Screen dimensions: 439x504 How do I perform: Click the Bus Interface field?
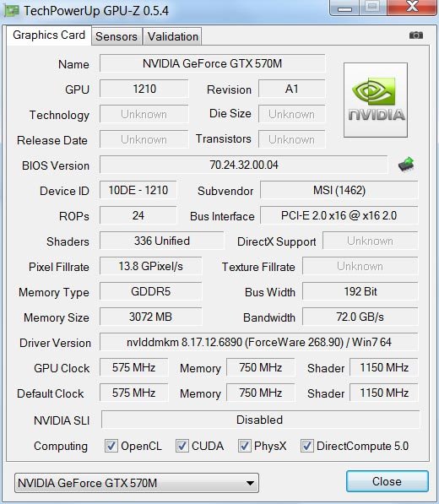(339, 215)
